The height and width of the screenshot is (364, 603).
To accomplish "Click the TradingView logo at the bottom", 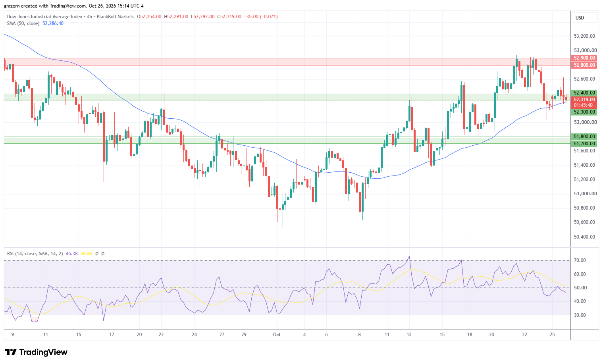I will pos(36,352).
